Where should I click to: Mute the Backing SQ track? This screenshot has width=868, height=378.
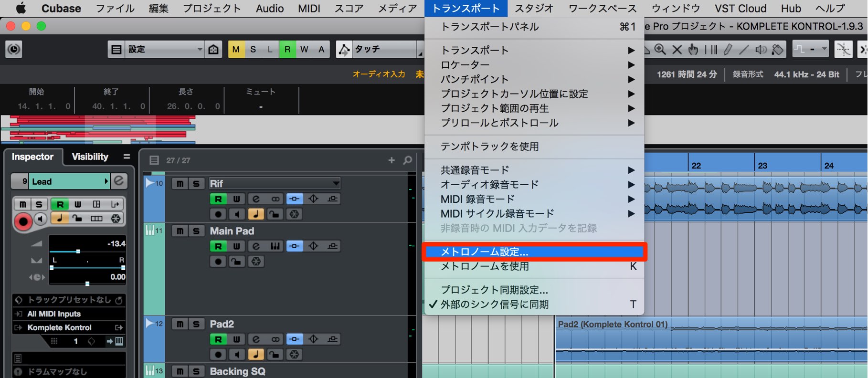click(x=180, y=371)
